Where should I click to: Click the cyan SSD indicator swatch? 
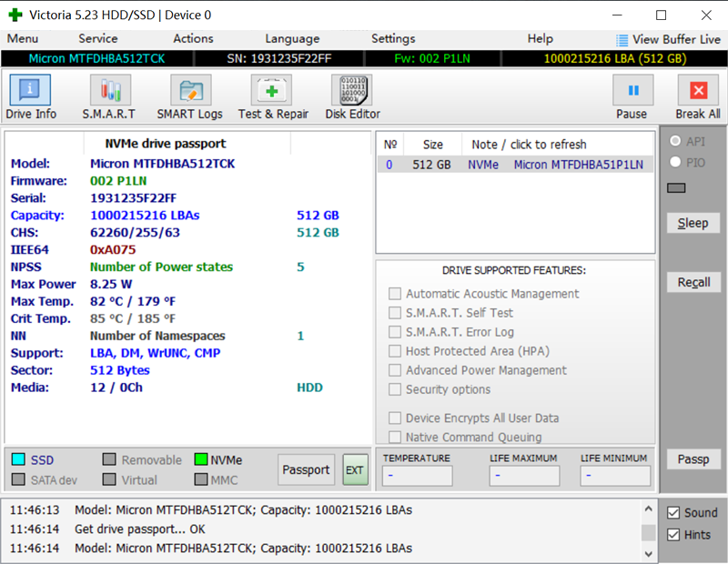pos(18,459)
